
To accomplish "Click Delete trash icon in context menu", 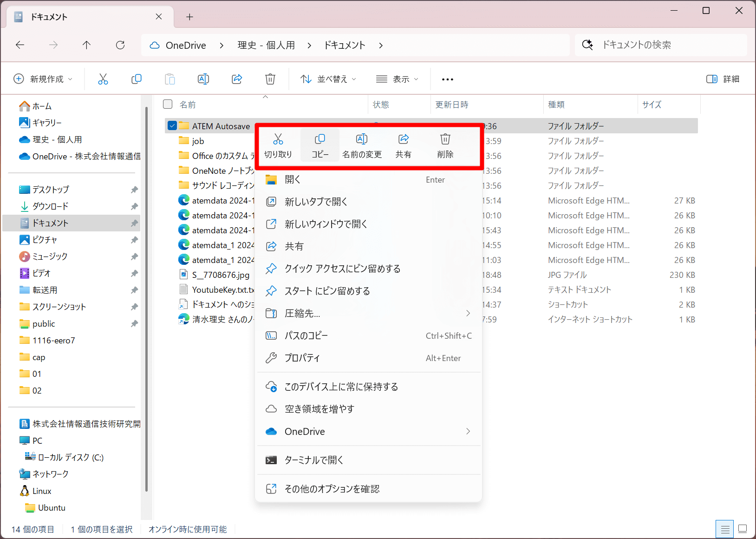I will [x=445, y=139].
